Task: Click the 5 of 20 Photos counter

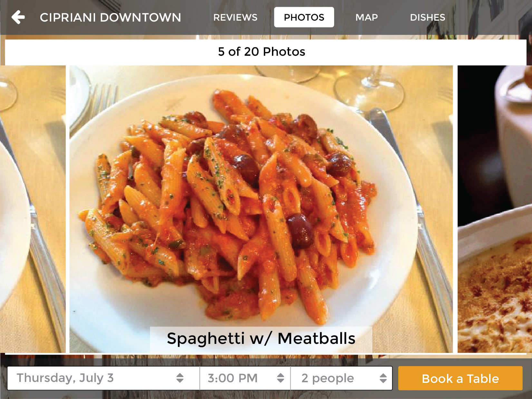Action: pos(261,52)
